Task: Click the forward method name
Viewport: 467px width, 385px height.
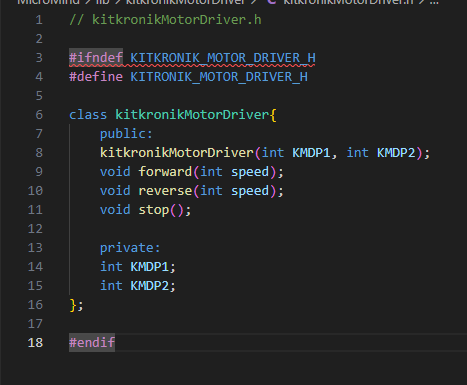Action: coord(165,172)
